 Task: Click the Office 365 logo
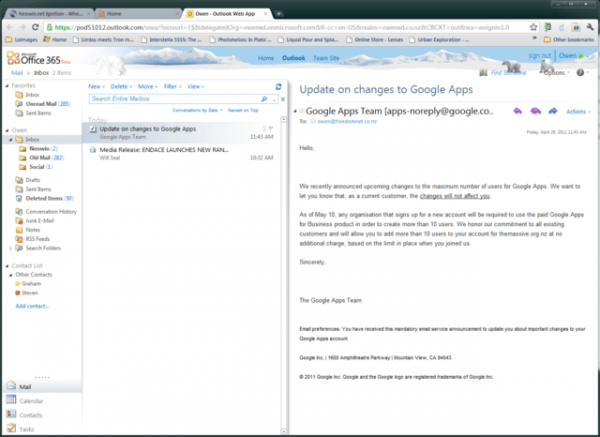(x=38, y=58)
